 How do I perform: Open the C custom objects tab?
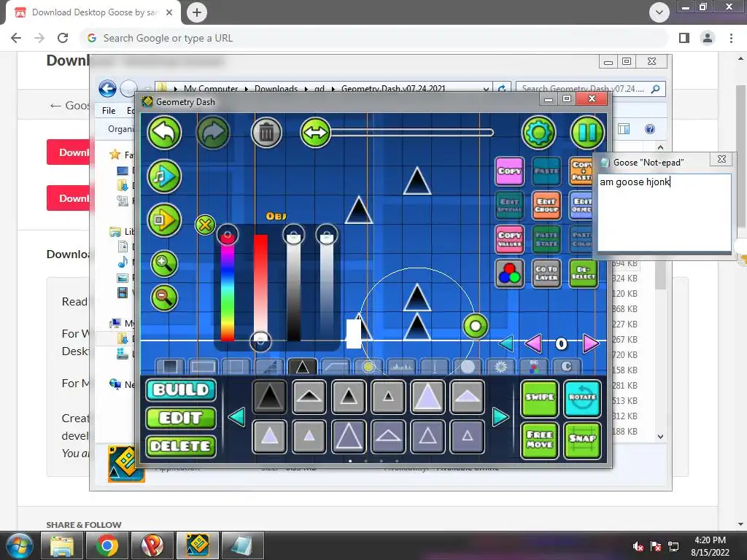(x=566, y=367)
